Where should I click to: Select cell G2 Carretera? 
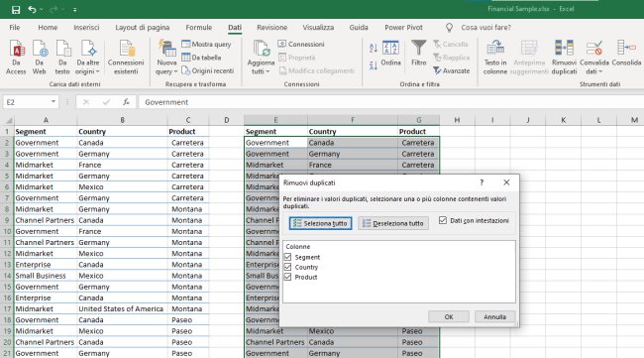(418, 143)
